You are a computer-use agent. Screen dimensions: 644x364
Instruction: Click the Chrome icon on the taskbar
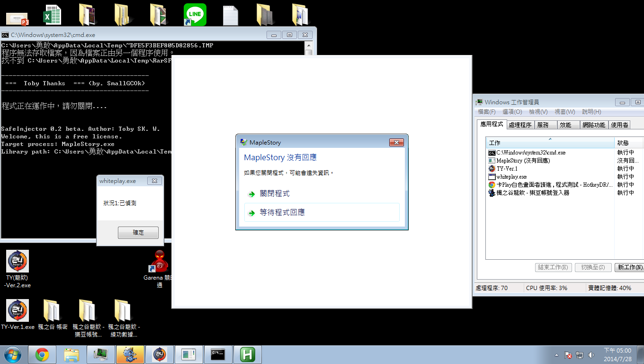click(x=42, y=355)
